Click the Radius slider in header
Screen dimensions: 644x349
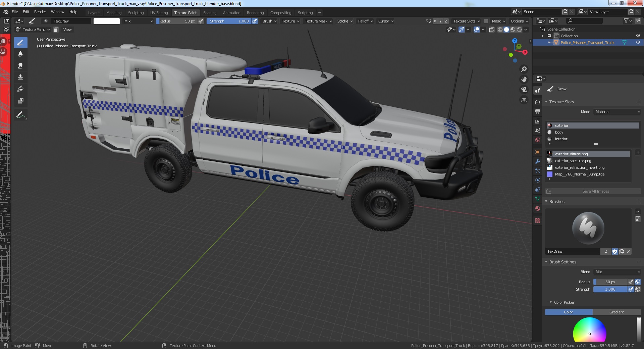click(x=177, y=21)
